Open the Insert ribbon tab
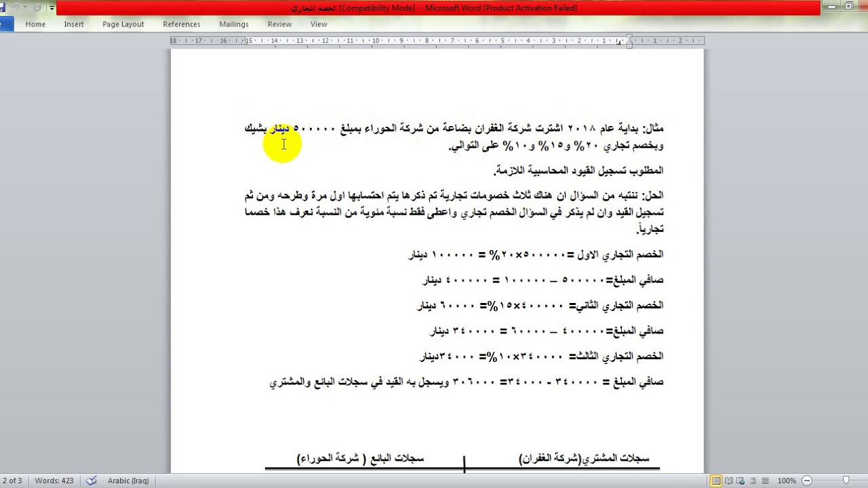The width and height of the screenshot is (868, 488). click(x=74, y=24)
